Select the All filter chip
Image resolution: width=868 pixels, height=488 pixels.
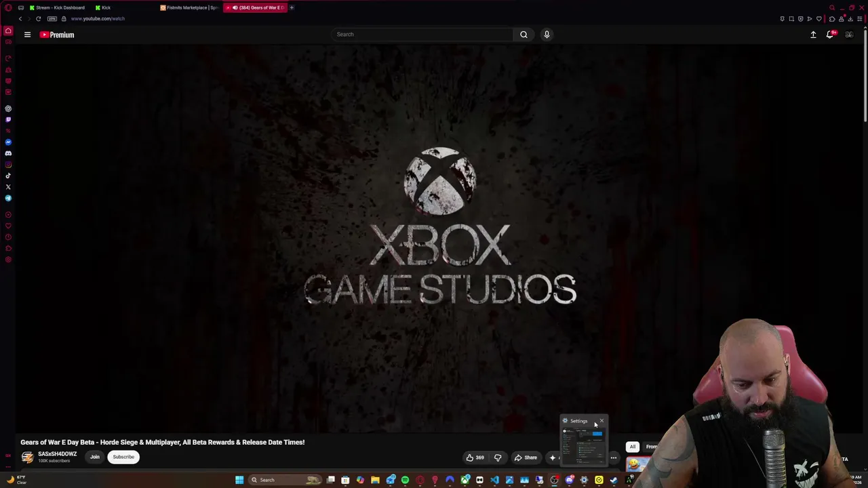coord(633,447)
